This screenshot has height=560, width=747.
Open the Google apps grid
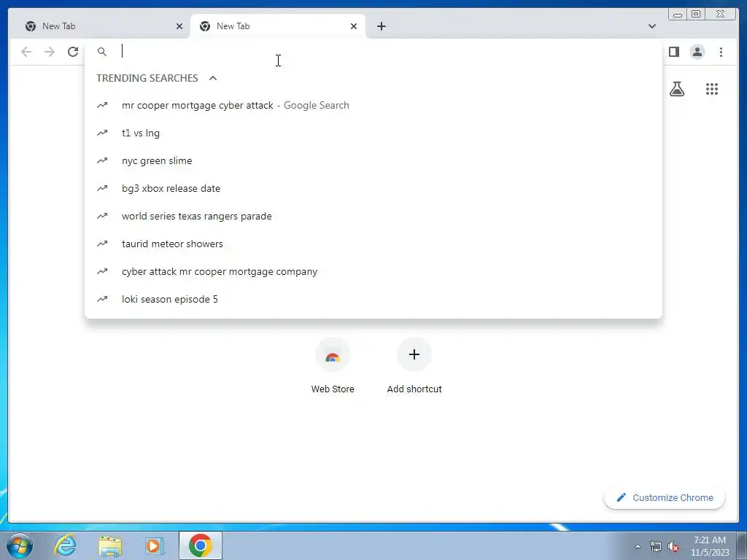click(x=712, y=88)
